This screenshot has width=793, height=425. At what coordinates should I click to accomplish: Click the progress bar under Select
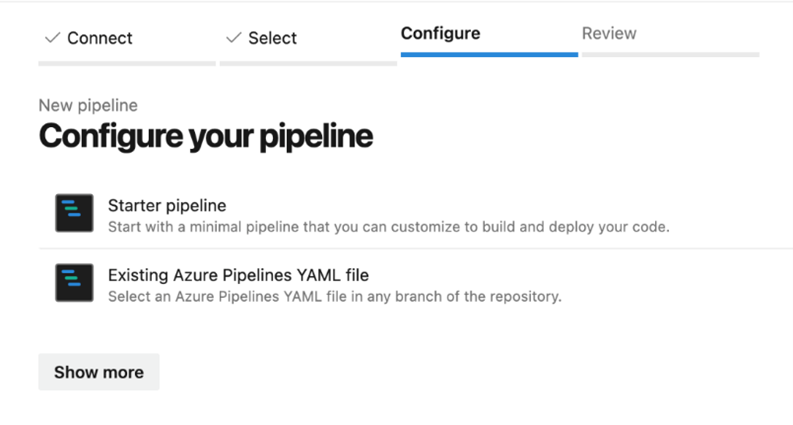click(x=308, y=63)
